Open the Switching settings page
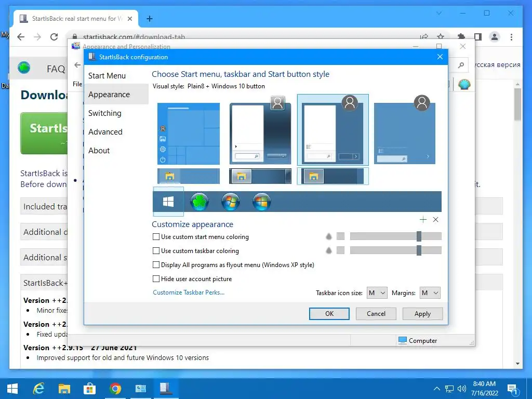532x399 pixels. tap(104, 113)
